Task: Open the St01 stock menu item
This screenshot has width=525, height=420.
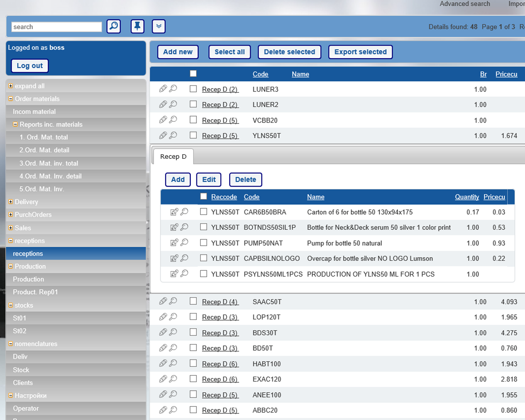Action: point(20,318)
